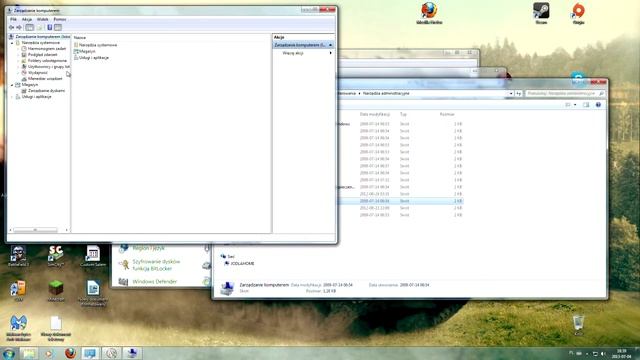640x360 pixels.
Task: Open the Widok menu
Action: (42, 19)
